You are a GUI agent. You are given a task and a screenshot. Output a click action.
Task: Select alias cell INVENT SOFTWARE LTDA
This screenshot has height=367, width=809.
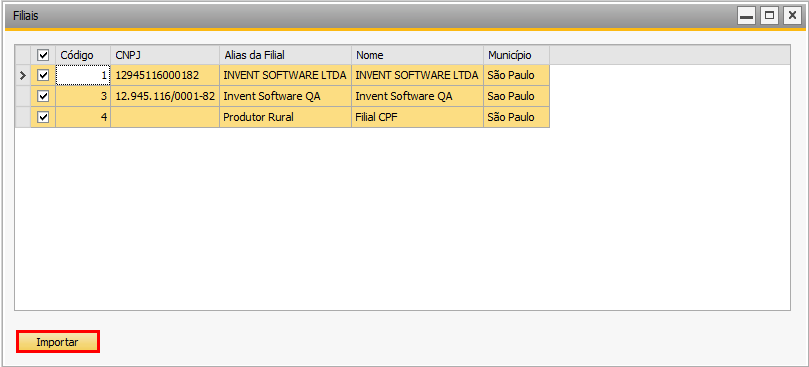point(286,75)
